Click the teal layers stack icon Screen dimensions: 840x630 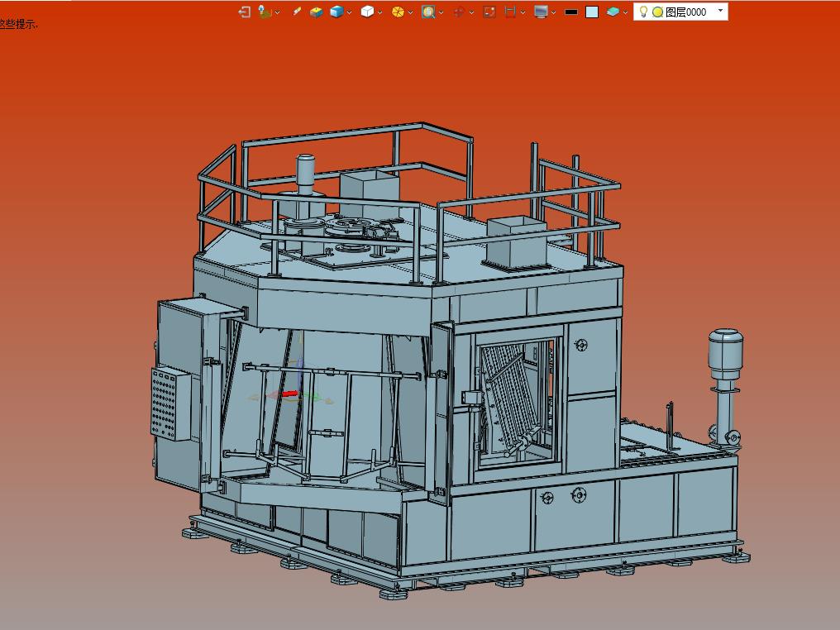tap(613, 12)
